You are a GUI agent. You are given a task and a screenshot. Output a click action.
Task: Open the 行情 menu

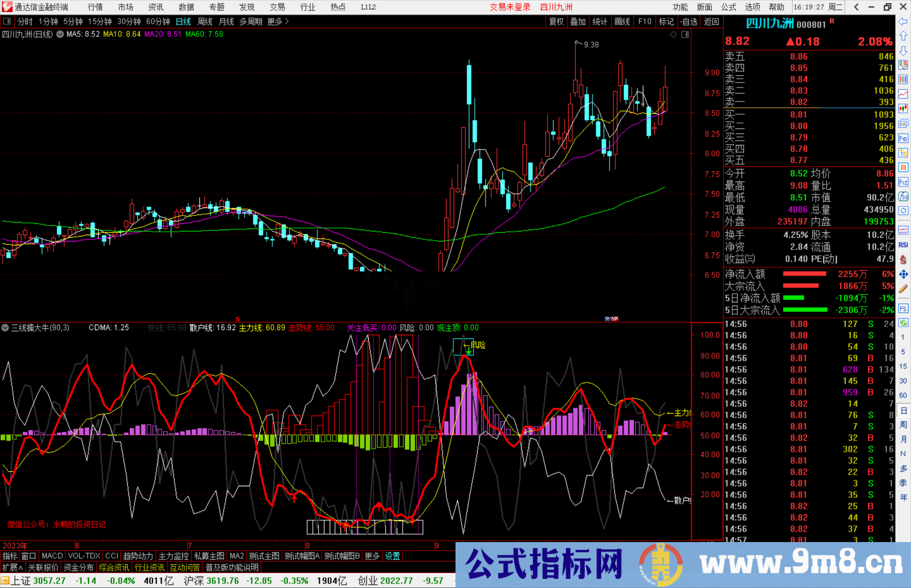click(94, 7)
